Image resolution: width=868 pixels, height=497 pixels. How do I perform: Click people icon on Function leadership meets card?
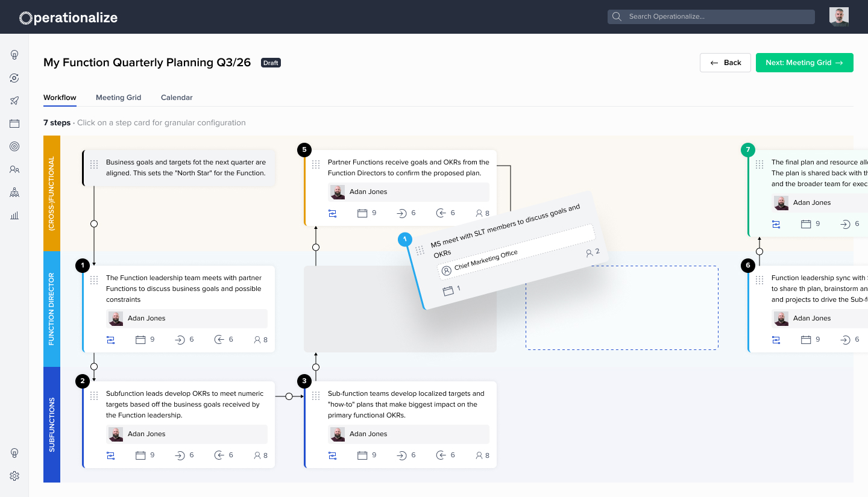(x=257, y=340)
